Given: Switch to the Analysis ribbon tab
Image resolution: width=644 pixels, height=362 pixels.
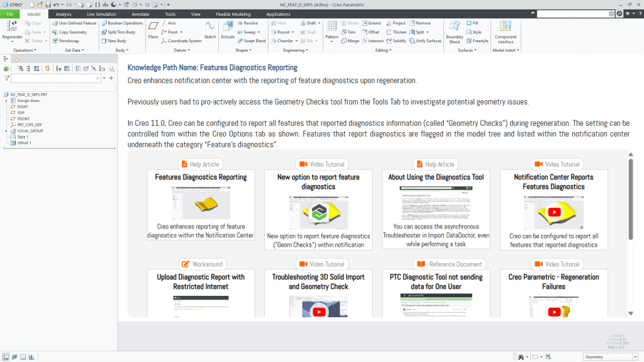Looking at the screenshot, I should tap(64, 14).
